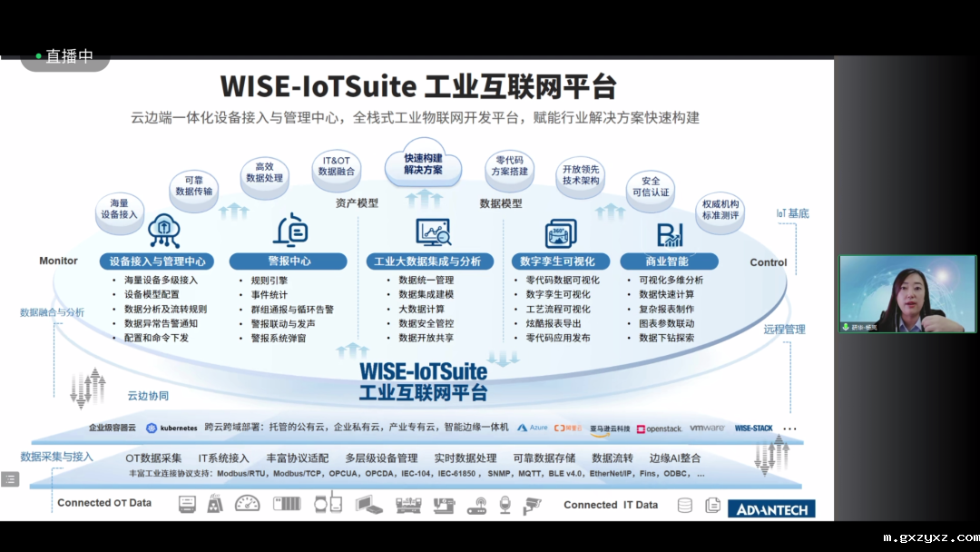The width and height of the screenshot is (980, 552).
Task: Open the 商业智能 header bar
Action: pos(671,261)
